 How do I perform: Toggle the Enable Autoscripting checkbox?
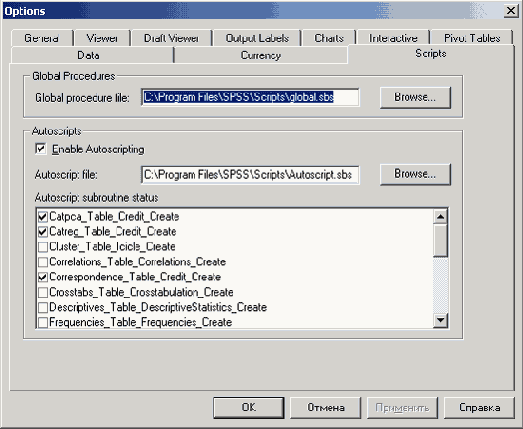(x=41, y=149)
